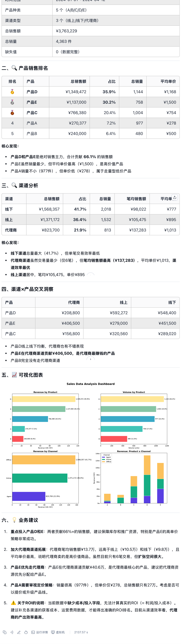
Task: Play the response aloud with speaker icon
Action: 11,632
